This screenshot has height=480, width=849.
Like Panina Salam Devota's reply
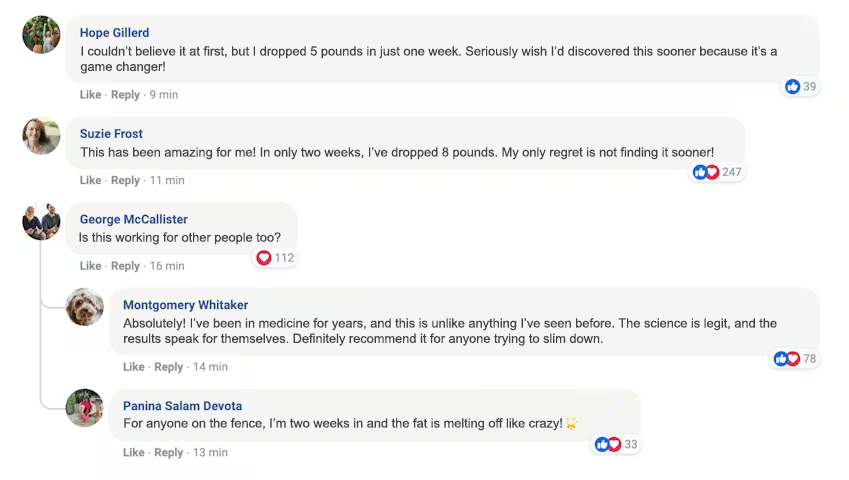pyautogui.click(x=133, y=453)
